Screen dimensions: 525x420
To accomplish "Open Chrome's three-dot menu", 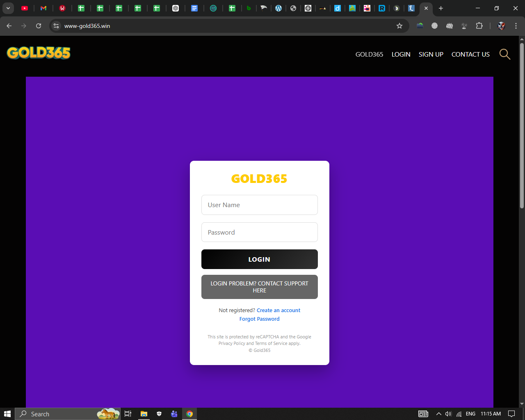I will click(x=516, y=26).
